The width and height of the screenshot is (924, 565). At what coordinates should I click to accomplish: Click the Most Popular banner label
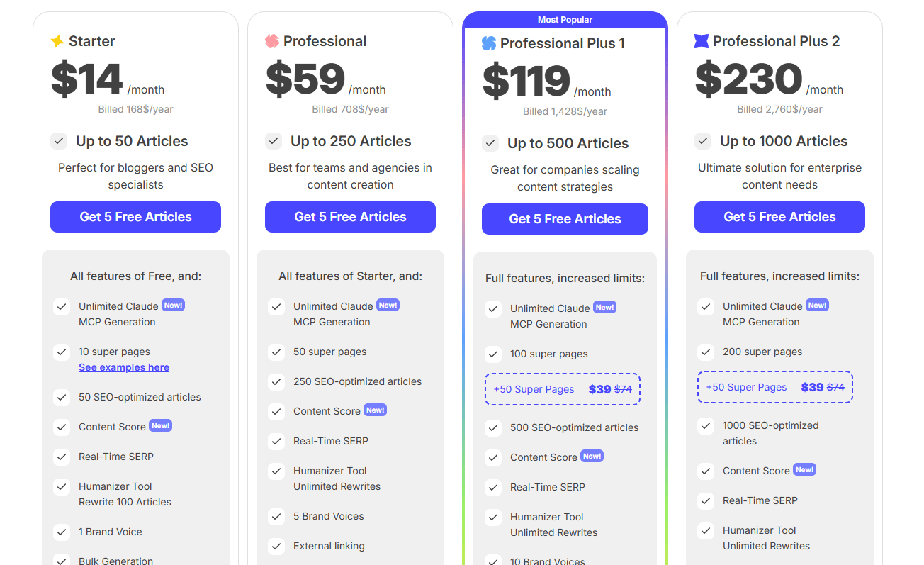[565, 20]
